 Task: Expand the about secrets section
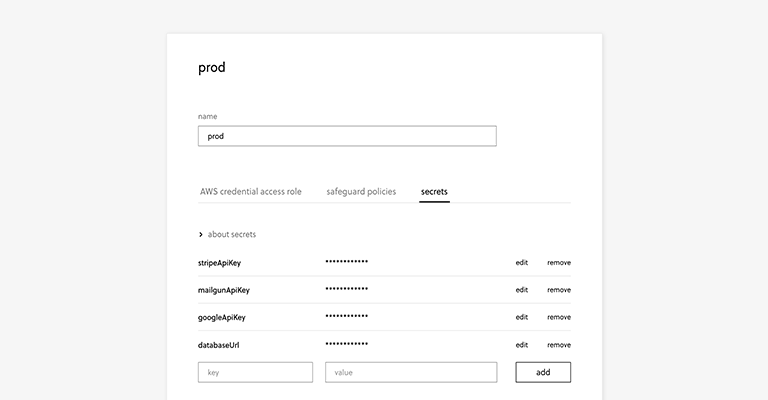click(228, 234)
